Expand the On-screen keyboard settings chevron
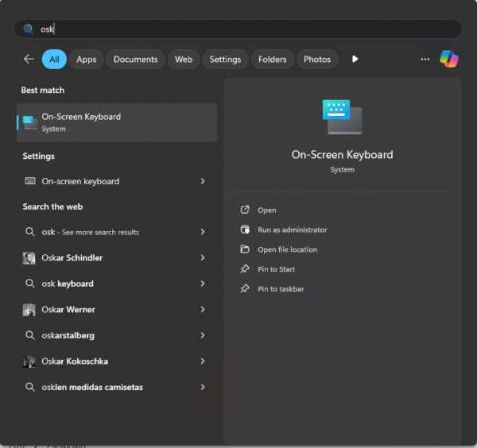The width and height of the screenshot is (477, 448). (203, 181)
